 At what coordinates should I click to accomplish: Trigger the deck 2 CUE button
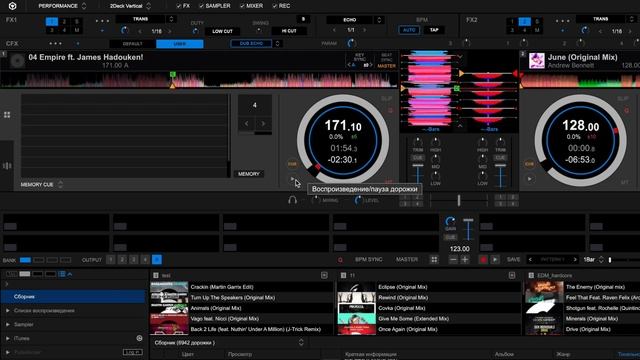click(529, 164)
